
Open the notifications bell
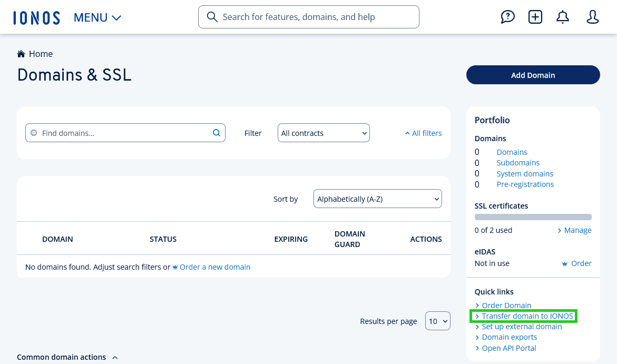click(x=562, y=17)
